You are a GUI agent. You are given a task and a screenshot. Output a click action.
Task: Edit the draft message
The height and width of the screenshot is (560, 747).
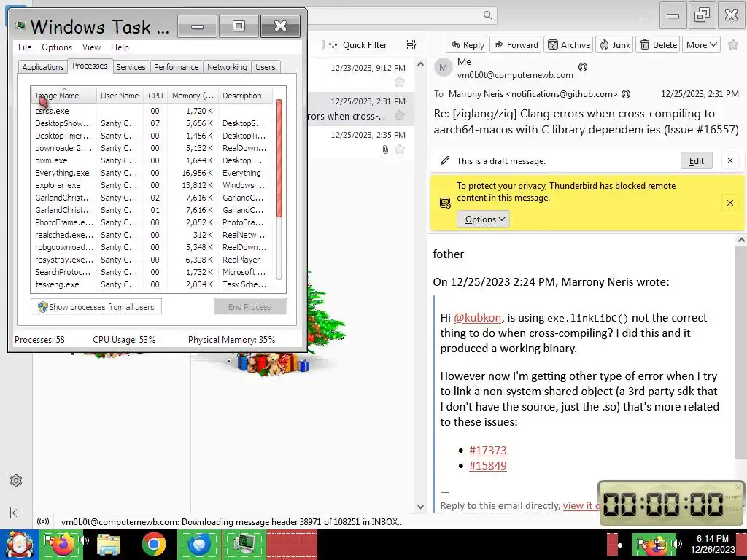tap(696, 161)
